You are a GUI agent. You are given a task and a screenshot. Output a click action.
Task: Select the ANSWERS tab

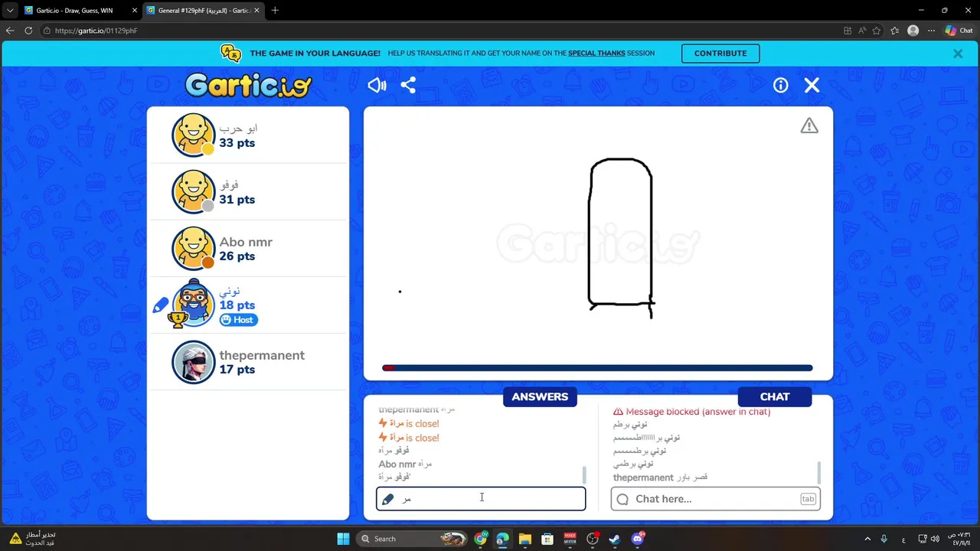pyautogui.click(x=540, y=396)
